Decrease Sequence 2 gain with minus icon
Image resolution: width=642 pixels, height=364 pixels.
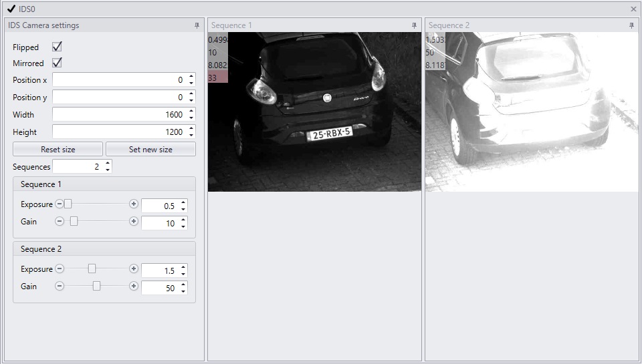coord(60,286)
